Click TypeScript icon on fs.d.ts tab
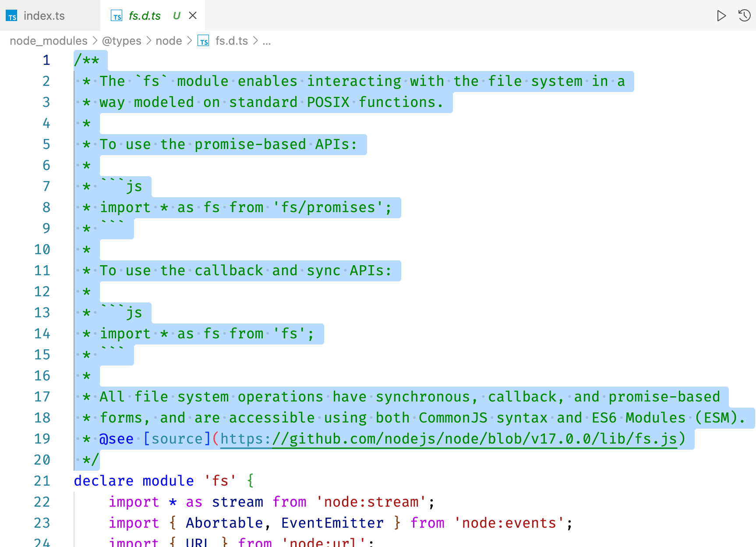The width and height of the screenshot is (756, 547). 117,16
